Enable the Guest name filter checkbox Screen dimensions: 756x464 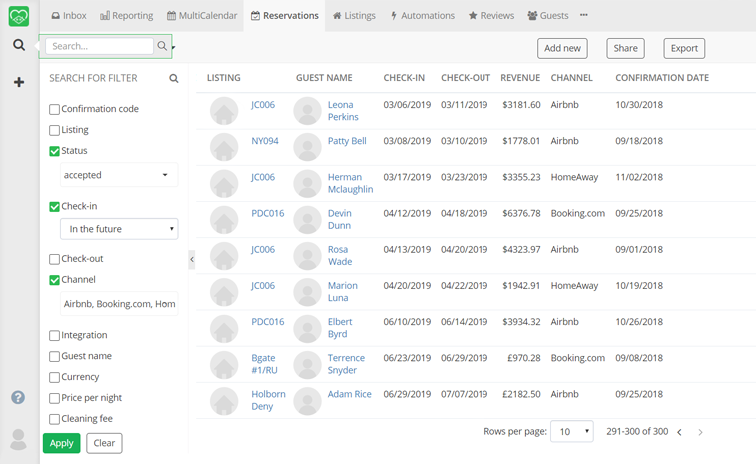(x=54, y=356)
